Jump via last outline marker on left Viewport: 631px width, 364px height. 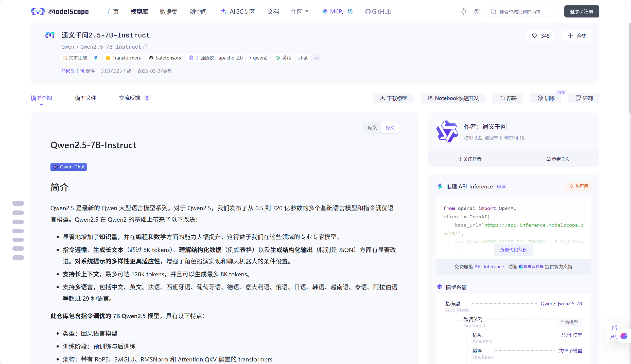pyautogui.click(x=18, y=258)
